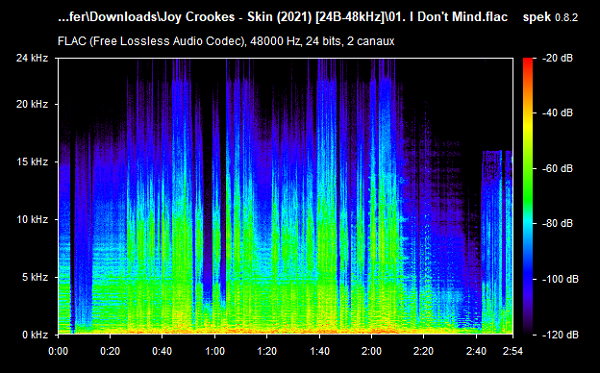The height and width of the screenshot is (373, 600).
Task: Click the FLAC codec info line
Action: 226,41
